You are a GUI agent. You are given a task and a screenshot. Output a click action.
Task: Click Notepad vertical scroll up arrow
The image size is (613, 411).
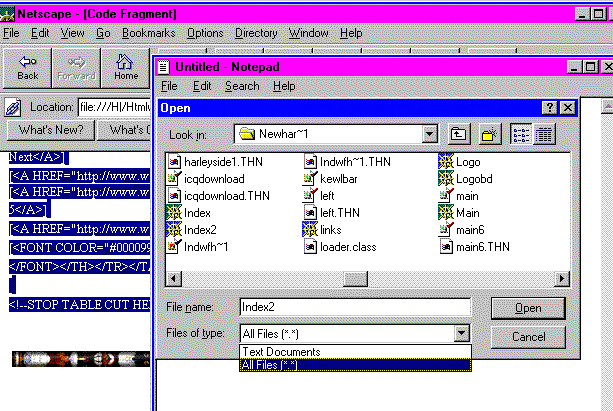coord(607,106)
